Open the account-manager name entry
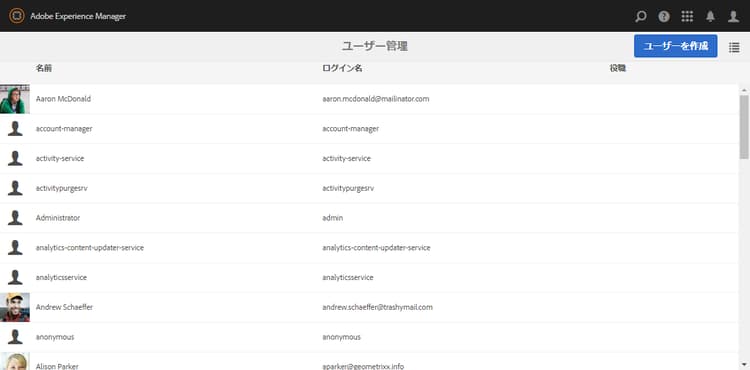This screenshot has height=370, width=750. coord(64,129)
